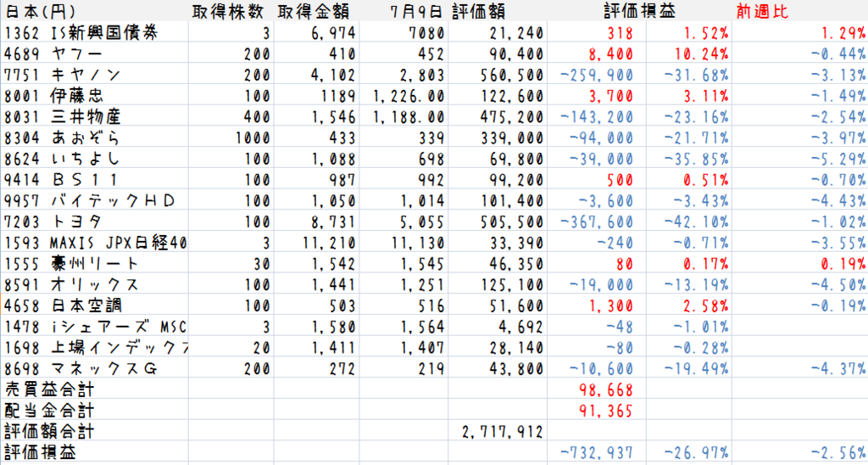
Task: Select the 9414 BS11 cell
Action: point(63,180)
